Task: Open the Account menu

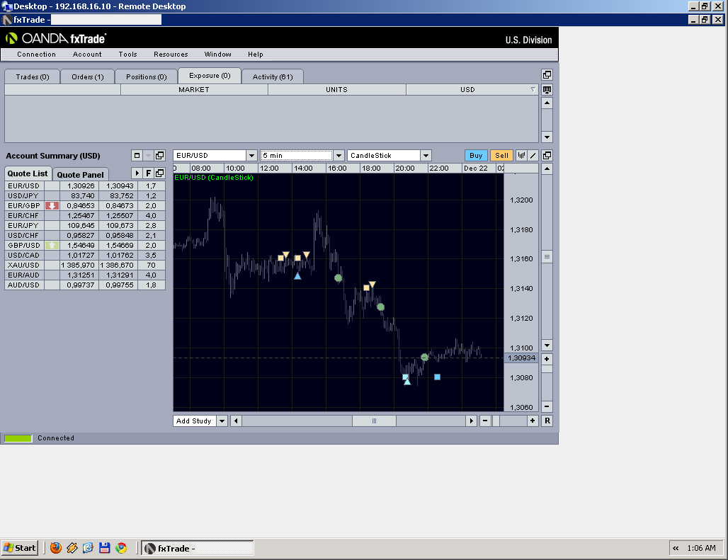Action: coord(87,55)
